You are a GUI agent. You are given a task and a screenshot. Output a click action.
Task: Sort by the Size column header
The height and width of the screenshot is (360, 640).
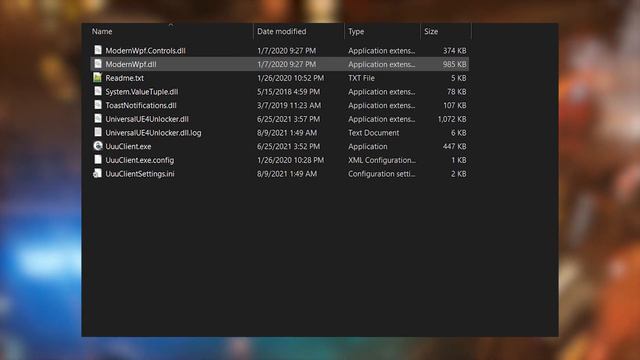pos(431,31)
